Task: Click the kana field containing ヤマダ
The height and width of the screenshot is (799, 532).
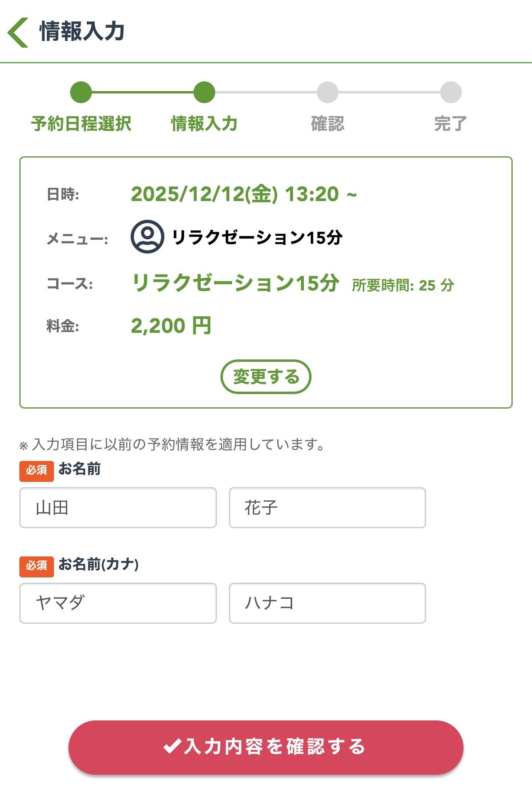Action: point(118,603)
